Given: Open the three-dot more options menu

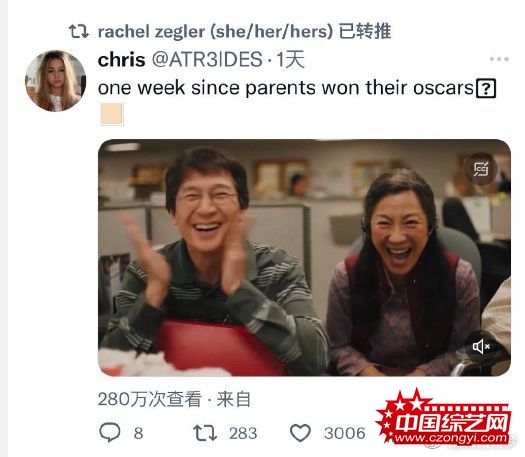Looking at the screenshot, I should [x=499, y=59].
